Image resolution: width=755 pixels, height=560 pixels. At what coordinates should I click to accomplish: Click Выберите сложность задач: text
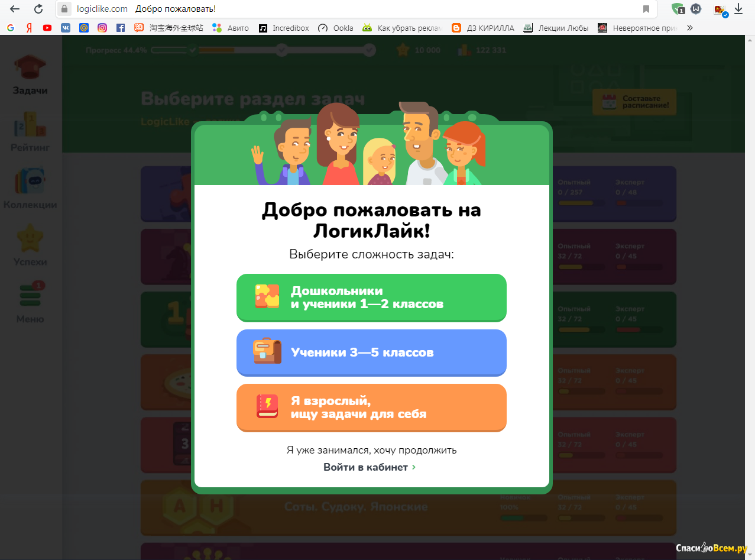371,254
